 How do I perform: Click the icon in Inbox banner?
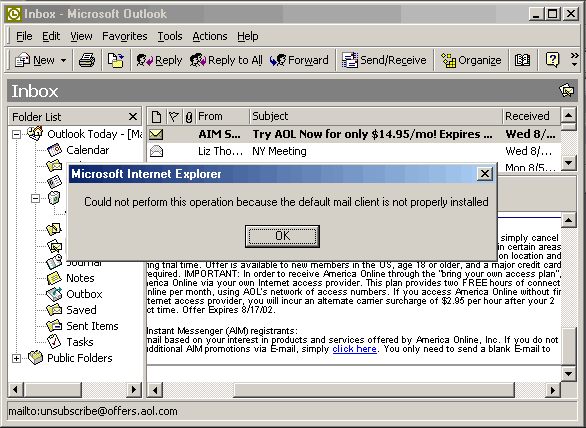coord(567,90)
